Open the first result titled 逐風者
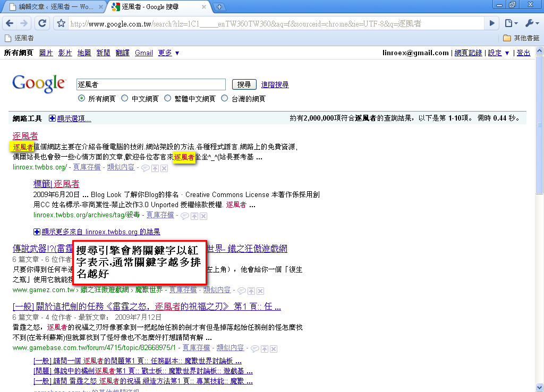This screenshot has height=392, width=544. (x=25, y=135)
